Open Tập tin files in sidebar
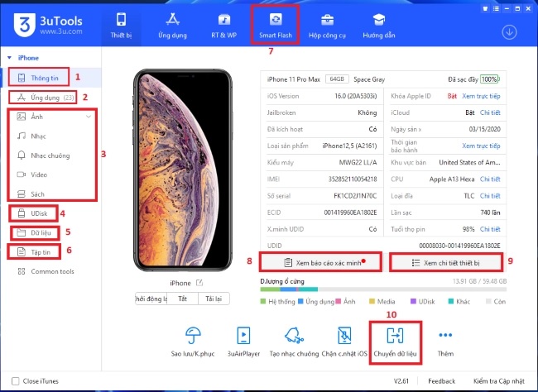 (34, 252)
